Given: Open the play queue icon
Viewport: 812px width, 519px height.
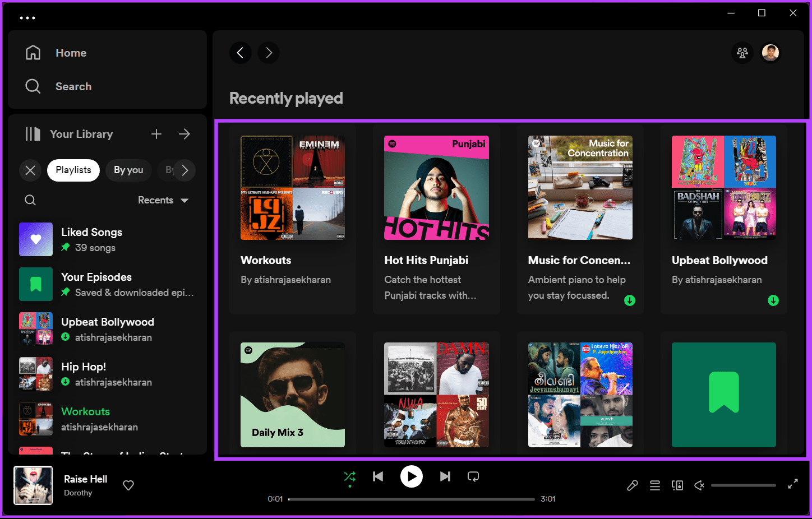Looking at the screenshot, I should pos(655,485).
